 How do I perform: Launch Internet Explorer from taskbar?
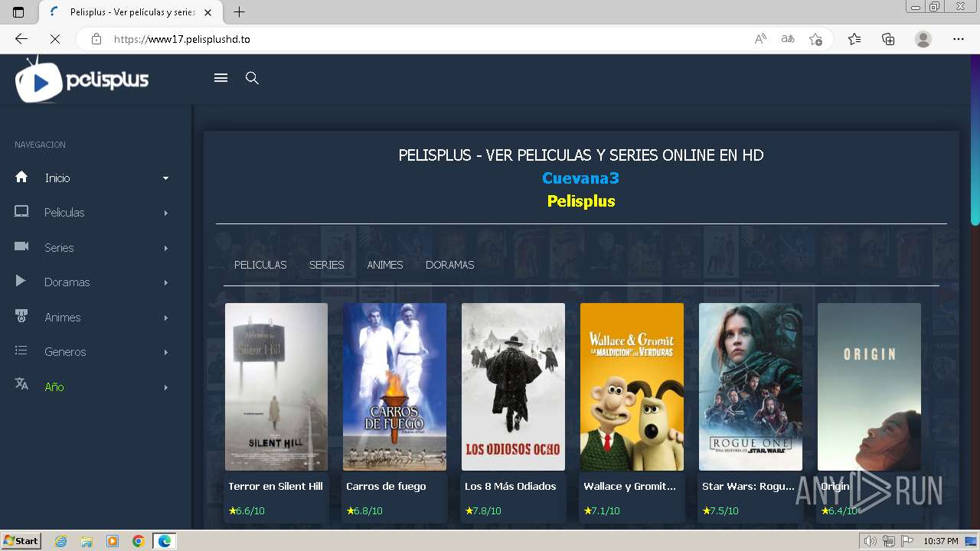coord(60,541)
